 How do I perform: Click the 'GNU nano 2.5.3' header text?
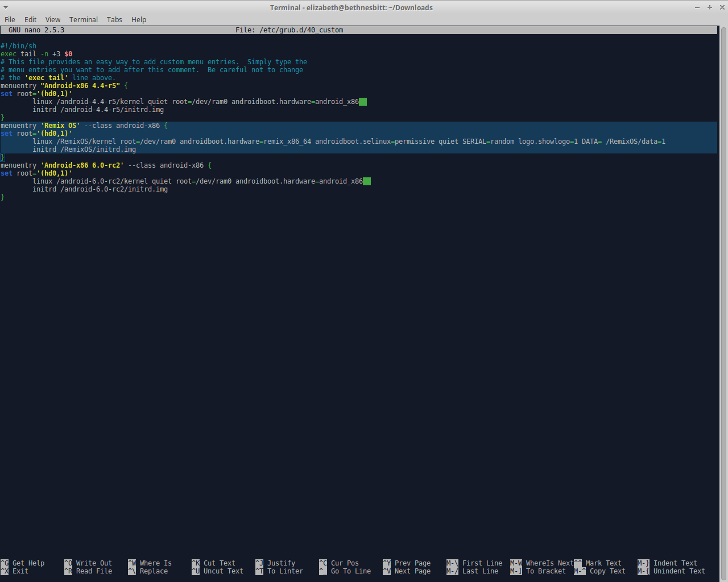click(36, 30)
